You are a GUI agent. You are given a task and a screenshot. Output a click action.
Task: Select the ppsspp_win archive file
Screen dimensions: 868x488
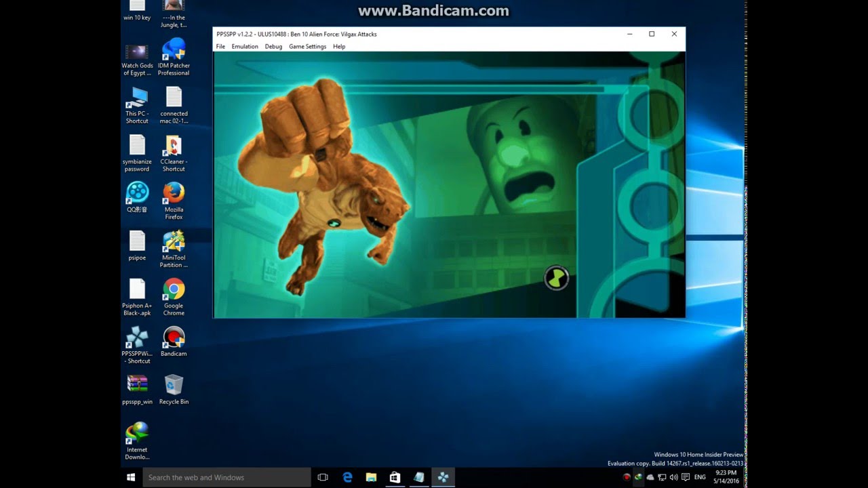[137, 390]
